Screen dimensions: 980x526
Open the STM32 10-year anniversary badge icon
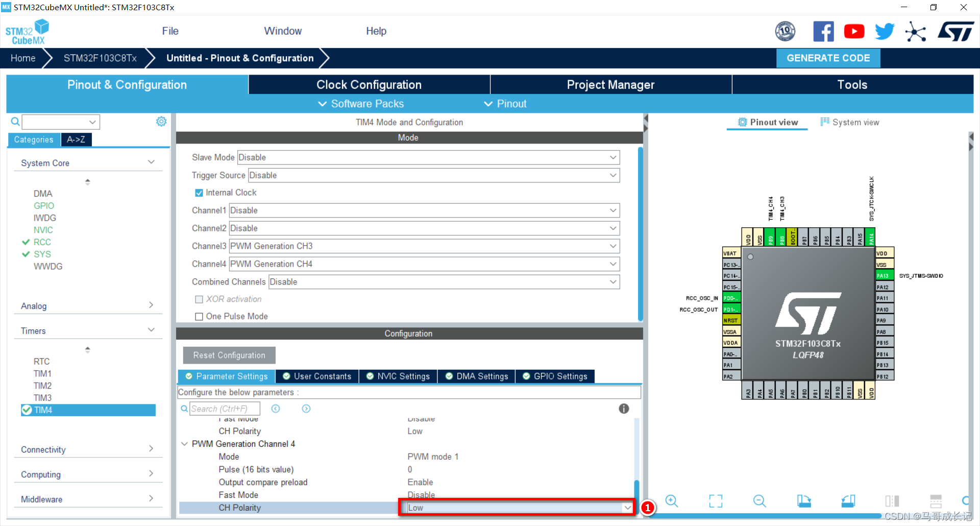[785, 31]
